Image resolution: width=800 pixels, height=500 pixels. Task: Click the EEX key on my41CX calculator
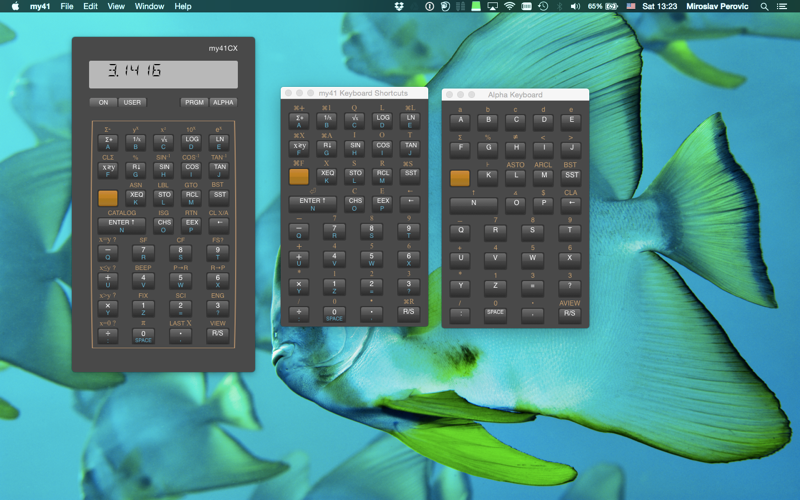tap(192, 226)
